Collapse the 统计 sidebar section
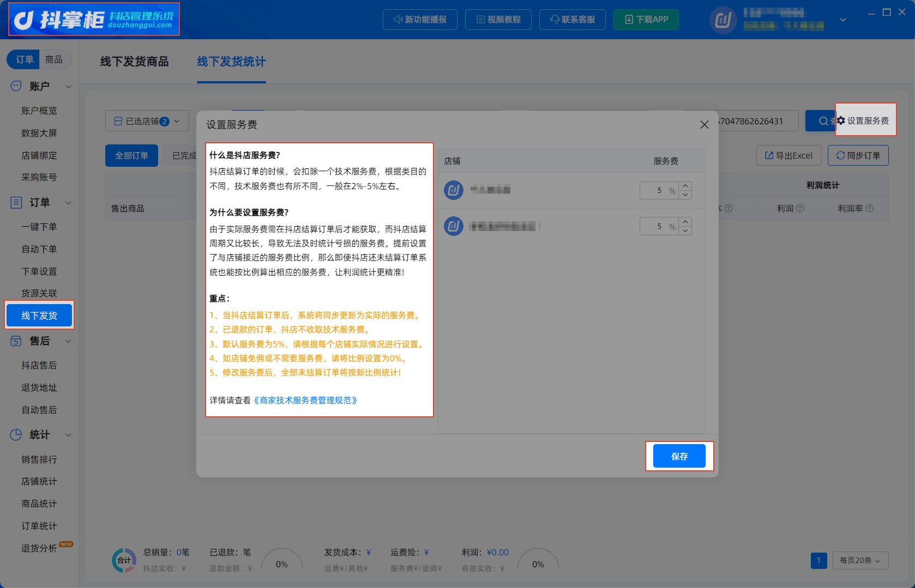 [69, 435]
